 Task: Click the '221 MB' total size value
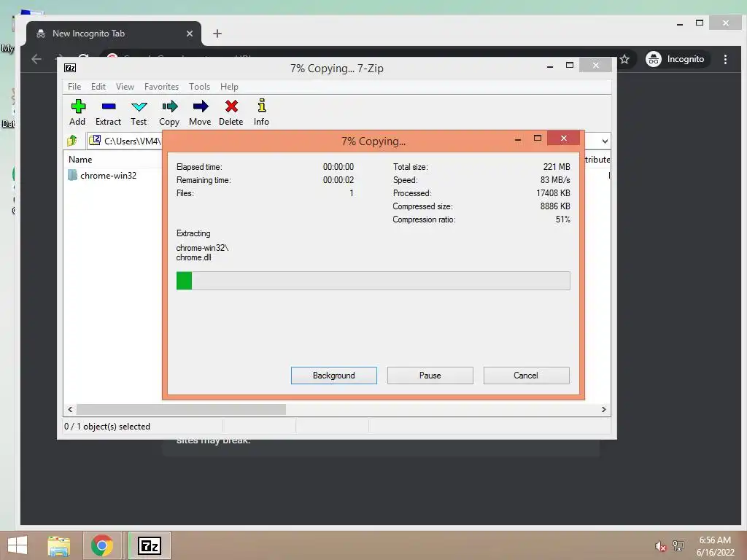click(x=557, y=167)
